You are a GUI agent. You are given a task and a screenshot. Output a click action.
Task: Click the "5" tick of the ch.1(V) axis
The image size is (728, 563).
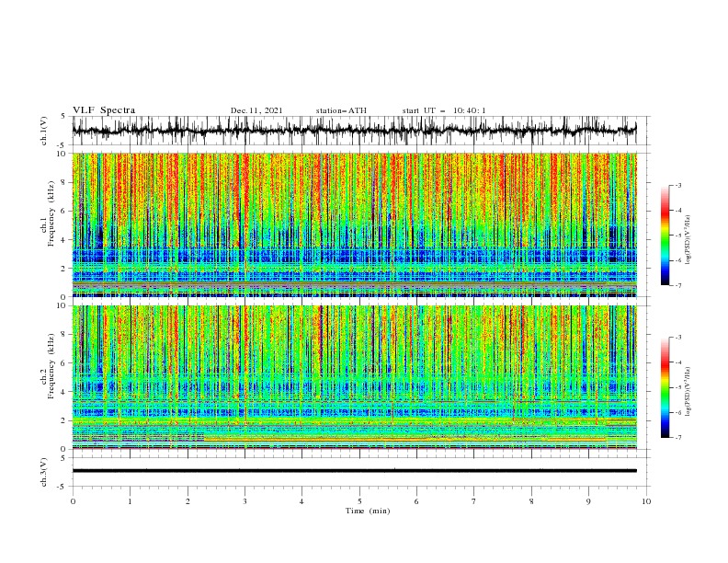coord(63,116)
